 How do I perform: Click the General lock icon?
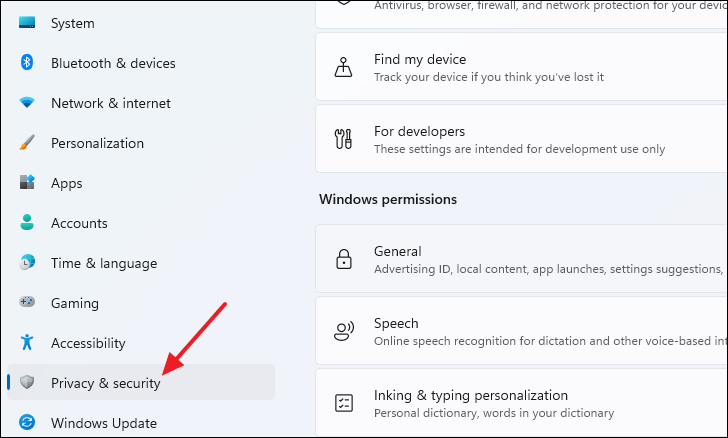pos(343,259)
